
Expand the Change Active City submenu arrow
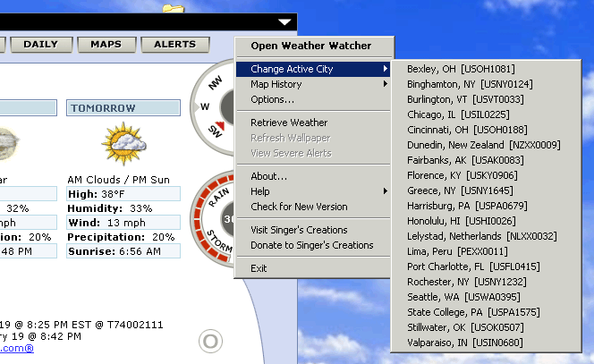coord(386,69)
